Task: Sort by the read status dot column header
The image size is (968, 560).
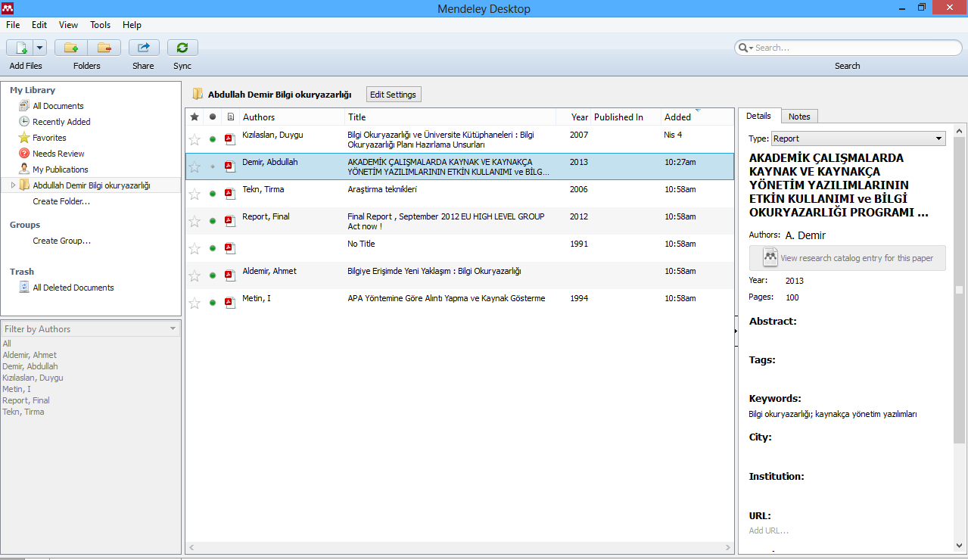Action: point(213,117)
